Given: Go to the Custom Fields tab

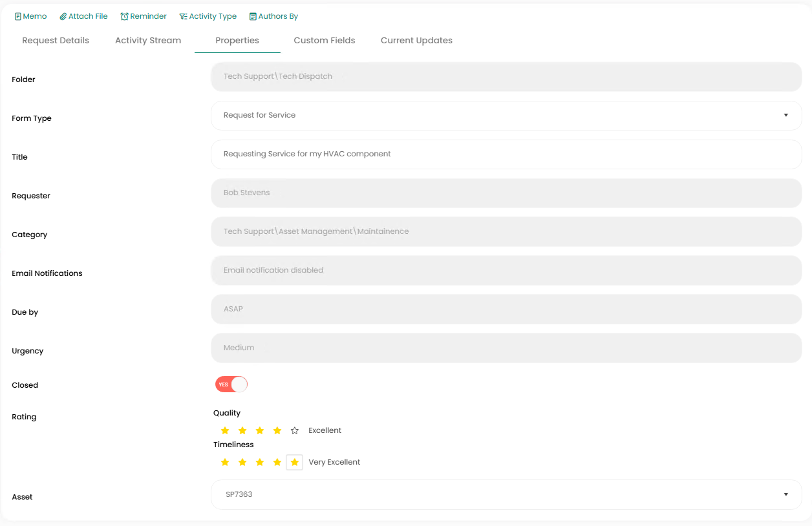Looking at the screenshot, I should click(325, 40).
